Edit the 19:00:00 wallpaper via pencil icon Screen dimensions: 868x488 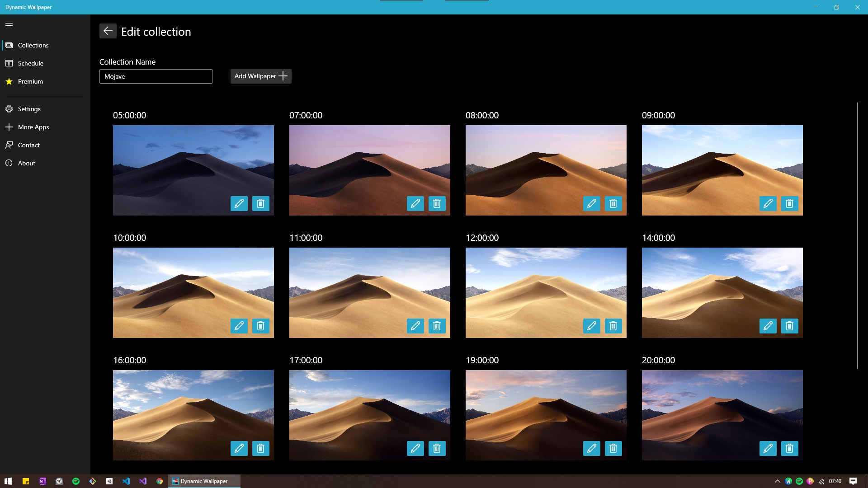point(591,448)
